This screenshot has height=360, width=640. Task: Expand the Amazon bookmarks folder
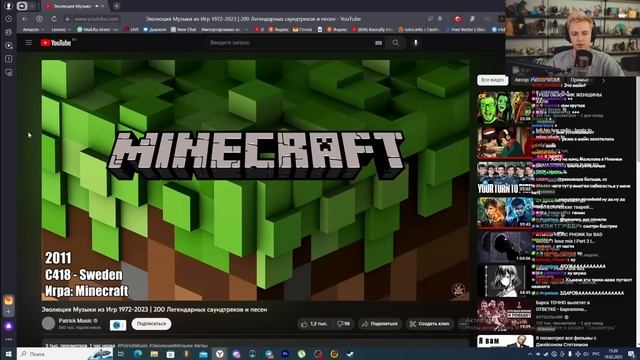33,29
